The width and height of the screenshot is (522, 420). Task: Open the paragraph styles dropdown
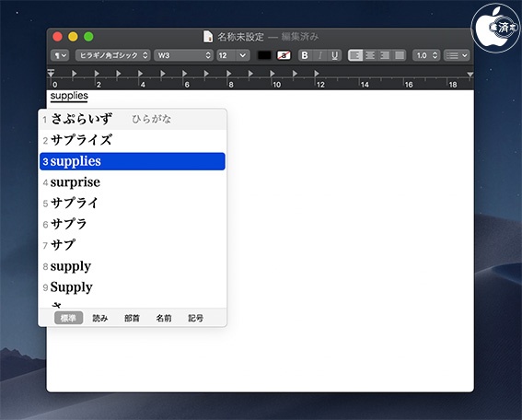pos(60,55)
